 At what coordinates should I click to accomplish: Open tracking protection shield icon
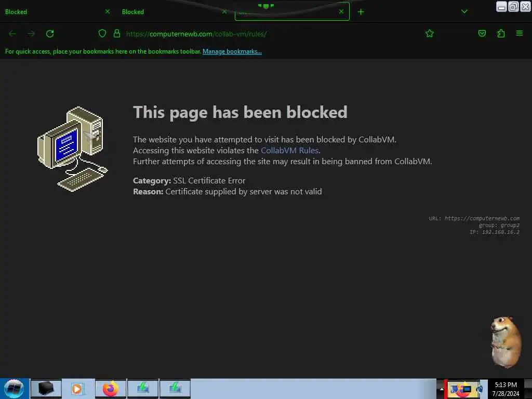tap(102, 33)
